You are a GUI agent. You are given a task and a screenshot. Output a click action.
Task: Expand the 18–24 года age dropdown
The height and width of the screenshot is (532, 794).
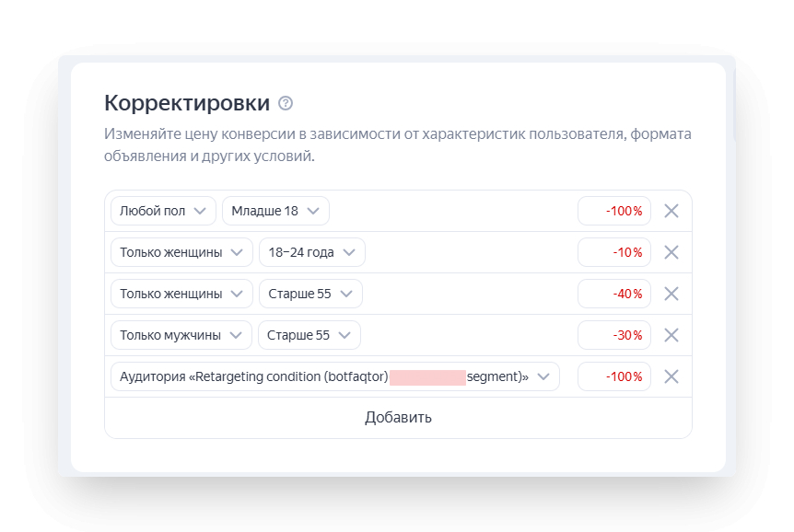tap(311, 252)
